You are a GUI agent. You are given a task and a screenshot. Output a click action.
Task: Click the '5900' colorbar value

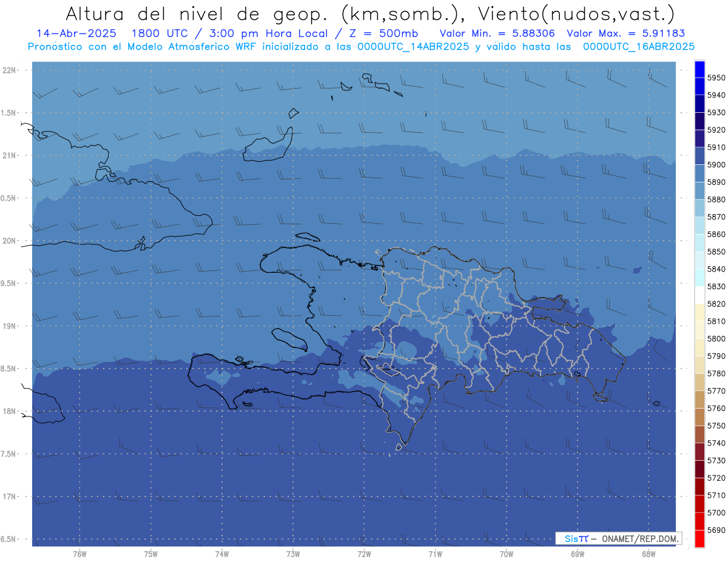[x=716, y=164]
